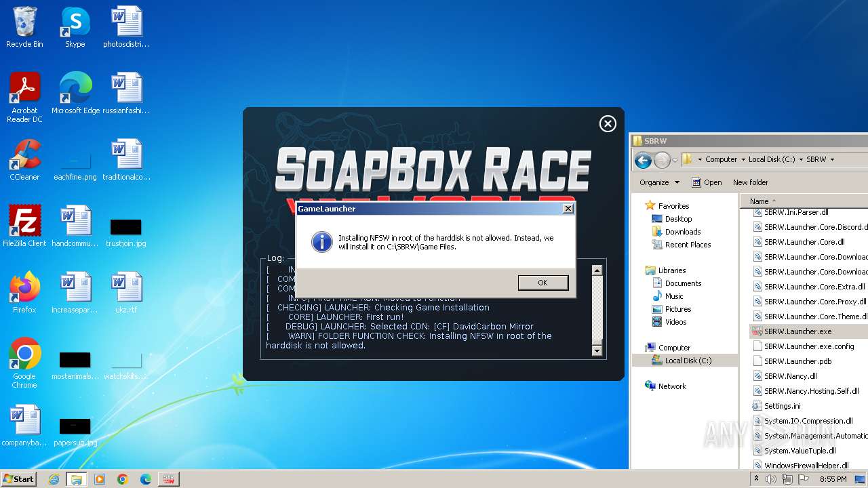Expand SBRW breadcrumb dropdown arrow
Viewport: 868px width, 488px height.
tap(832, 160)
